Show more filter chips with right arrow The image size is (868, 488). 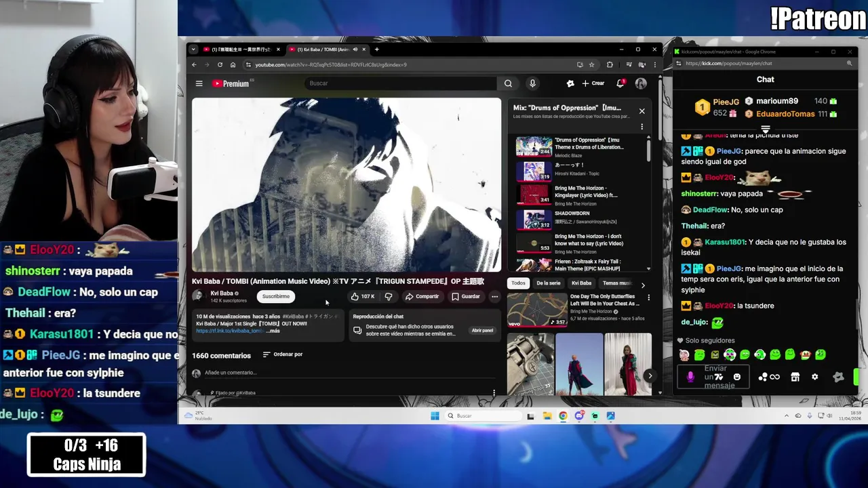[x=643, y=285]
